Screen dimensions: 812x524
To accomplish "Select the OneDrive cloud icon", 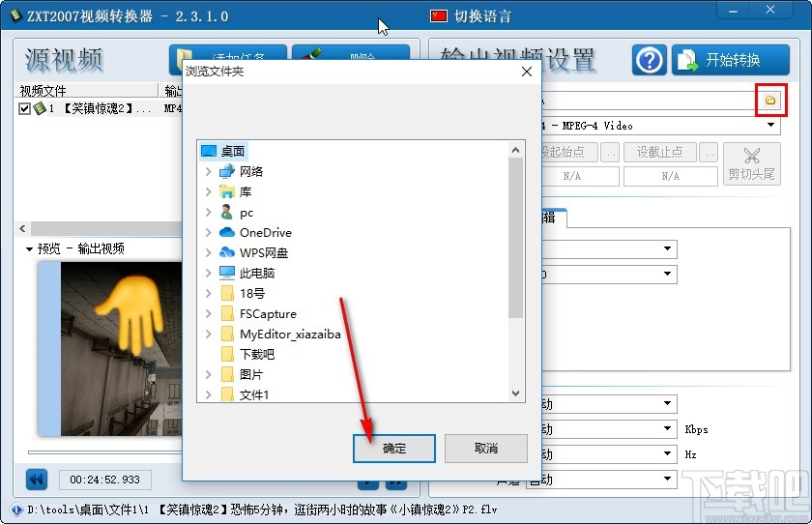I will coord(227,232).
